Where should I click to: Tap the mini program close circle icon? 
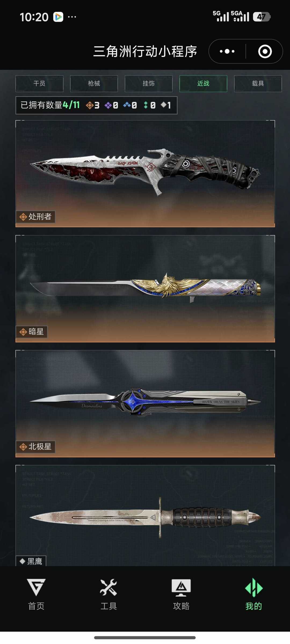click(x=265, y=51)
